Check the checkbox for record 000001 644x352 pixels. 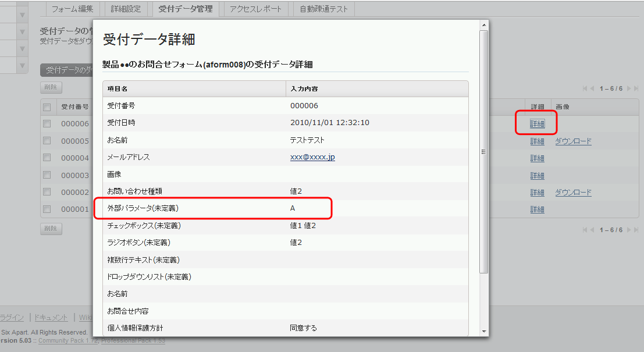(47, 209)
